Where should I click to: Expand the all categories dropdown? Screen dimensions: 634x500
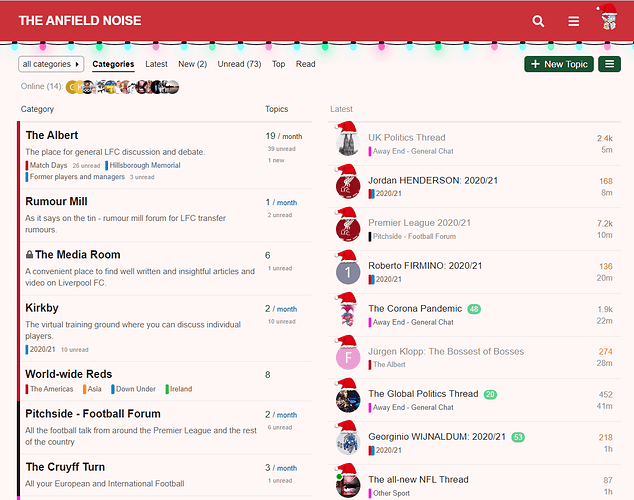click(51, 64)
